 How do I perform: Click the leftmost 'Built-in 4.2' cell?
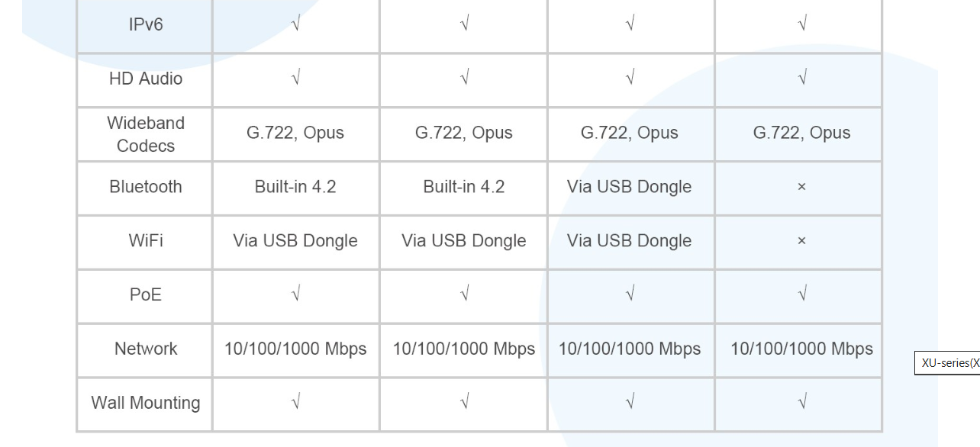click(295, 187)
